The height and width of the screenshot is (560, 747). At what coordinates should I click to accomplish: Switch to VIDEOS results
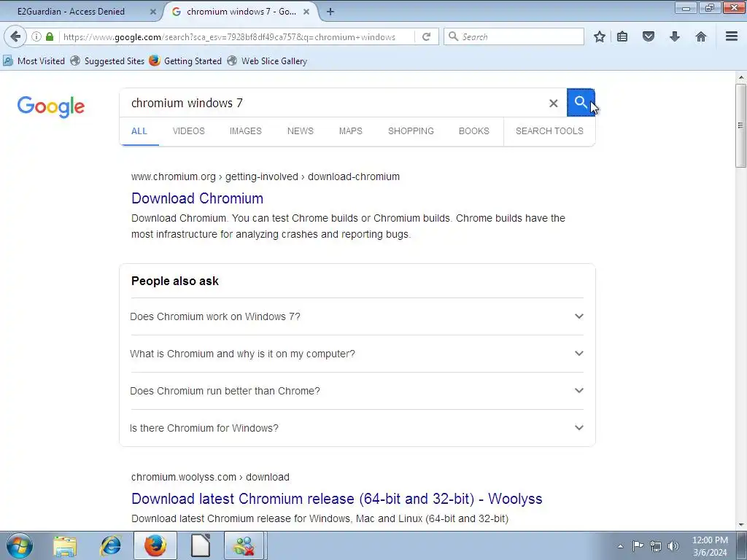pyautogui.click(x=189, y=131)
